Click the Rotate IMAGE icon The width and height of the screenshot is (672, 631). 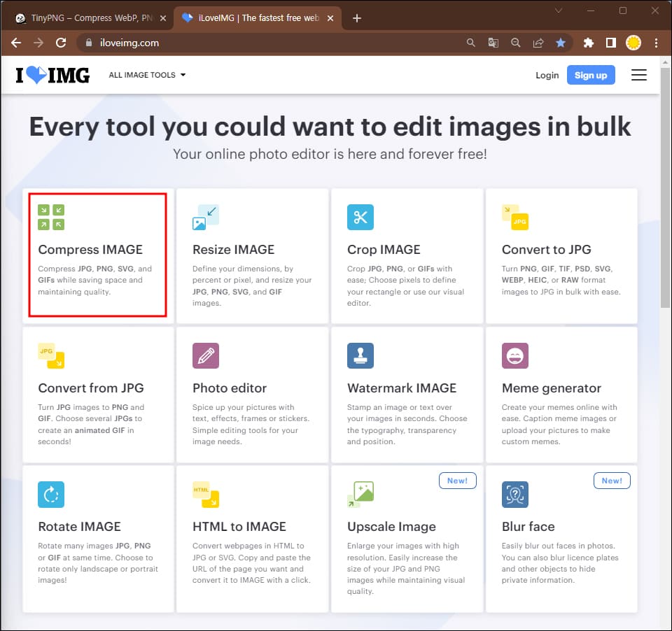tap(51, 495)
